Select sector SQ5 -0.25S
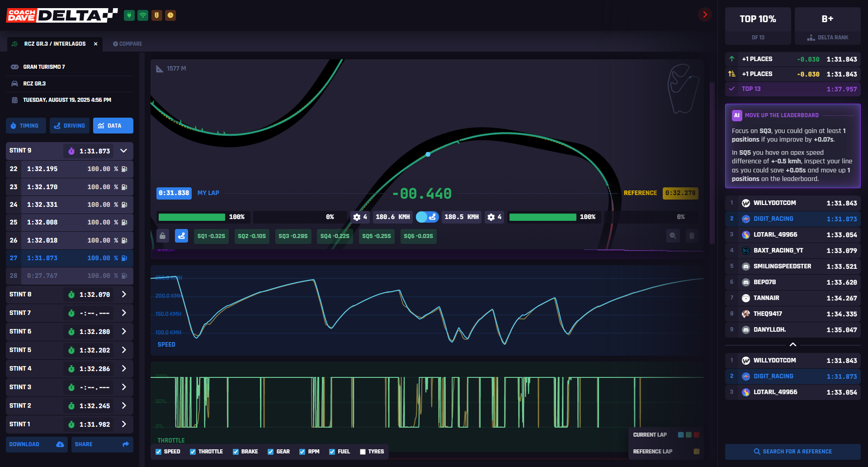This screenshot has width=868, height=467. point(377,236)
